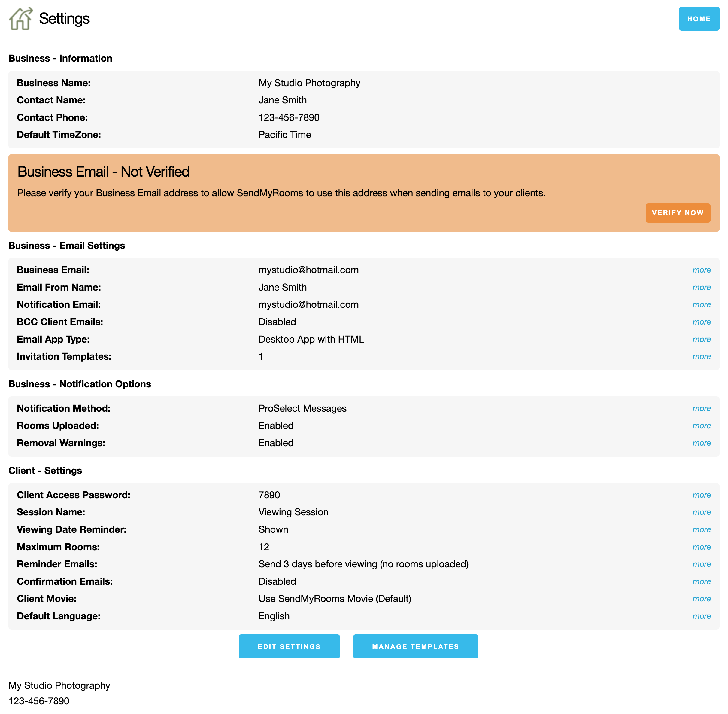Open more details for Rooms Uploaded
Screen dimensions: 728x714
[x=701, y=426]
